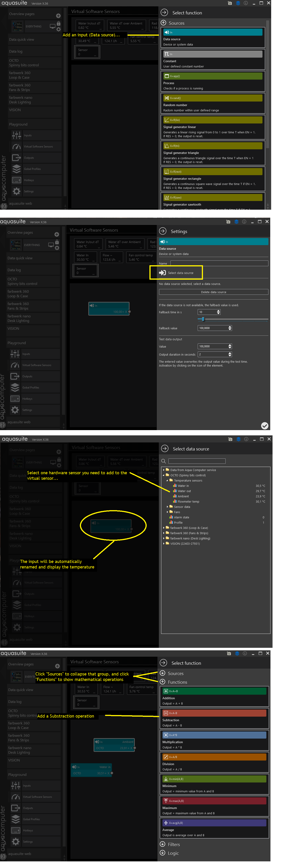
Task: Click the Name field in Settings panel
Action: point(219,263)
